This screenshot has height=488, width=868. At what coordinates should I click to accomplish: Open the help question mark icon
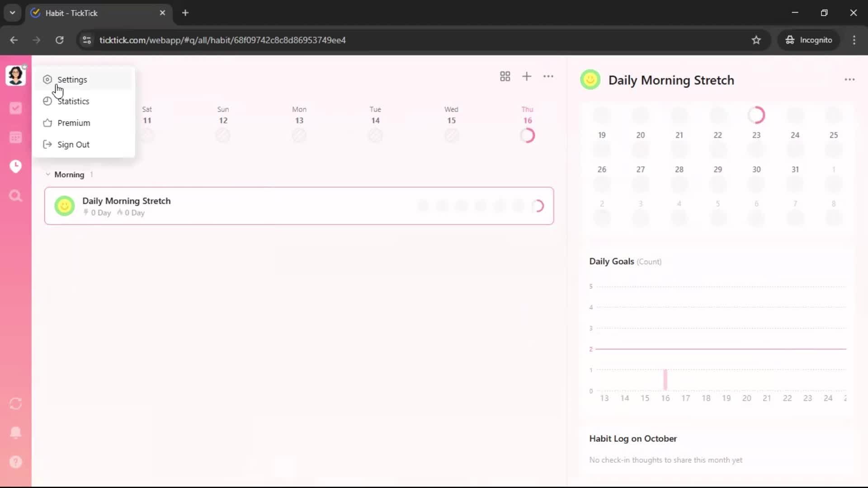tap(15, 462)
